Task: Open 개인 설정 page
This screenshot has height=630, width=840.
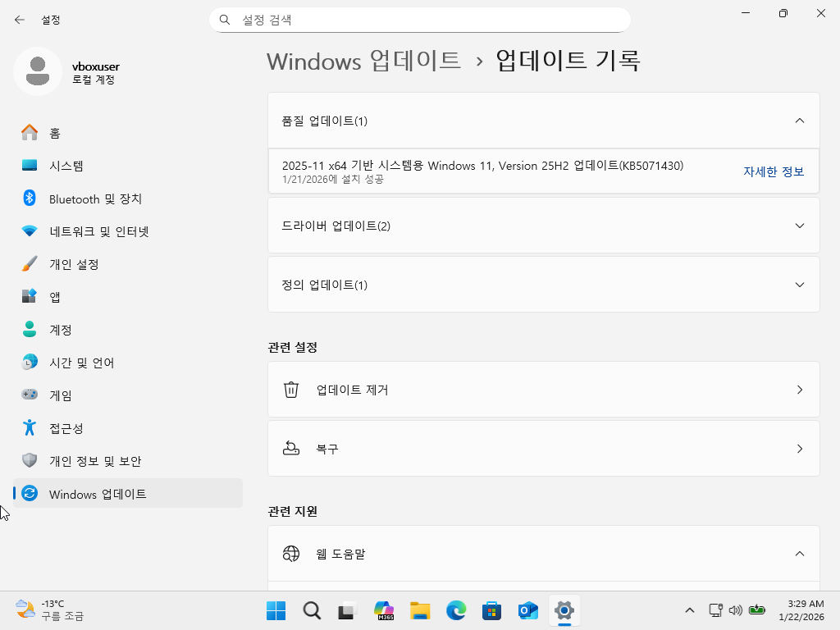Action: pos(127,264)
